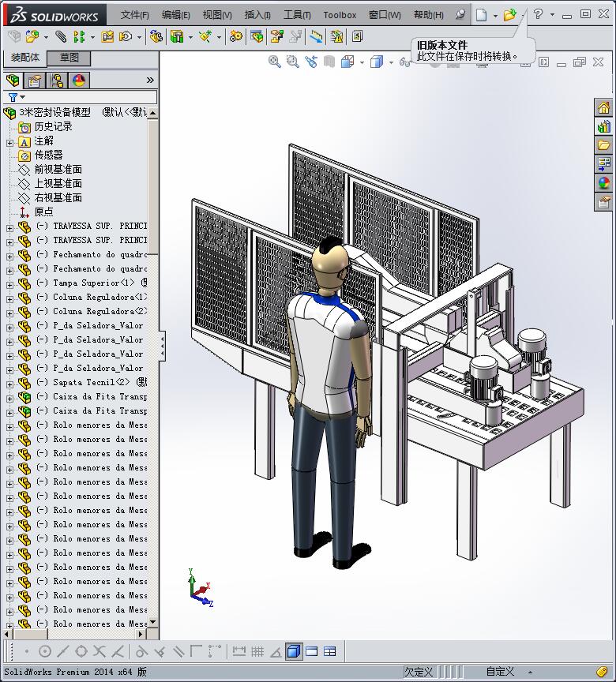Viewport: 616px width, 682px height.
Task: Toggle Perpendicular sketch snap
Action: (160, 651)
